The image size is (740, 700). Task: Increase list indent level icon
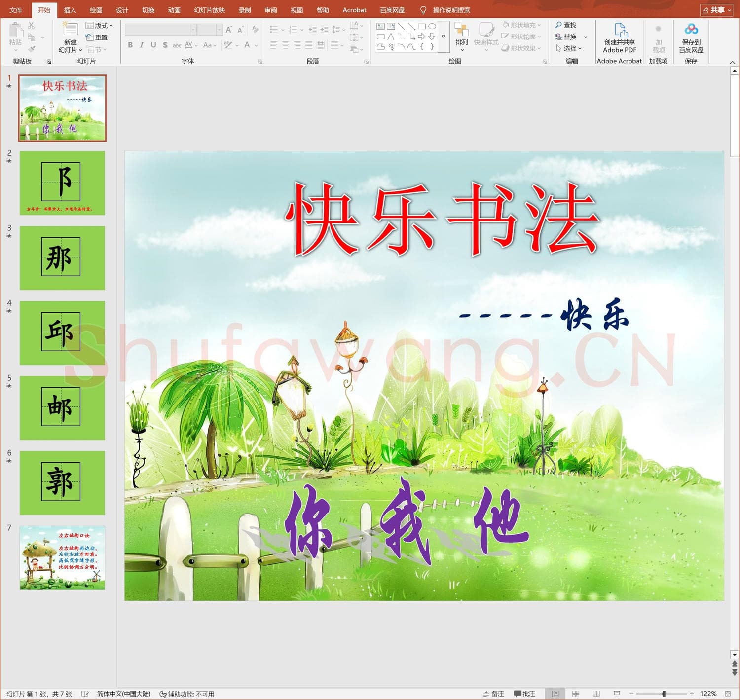(324, 30)
